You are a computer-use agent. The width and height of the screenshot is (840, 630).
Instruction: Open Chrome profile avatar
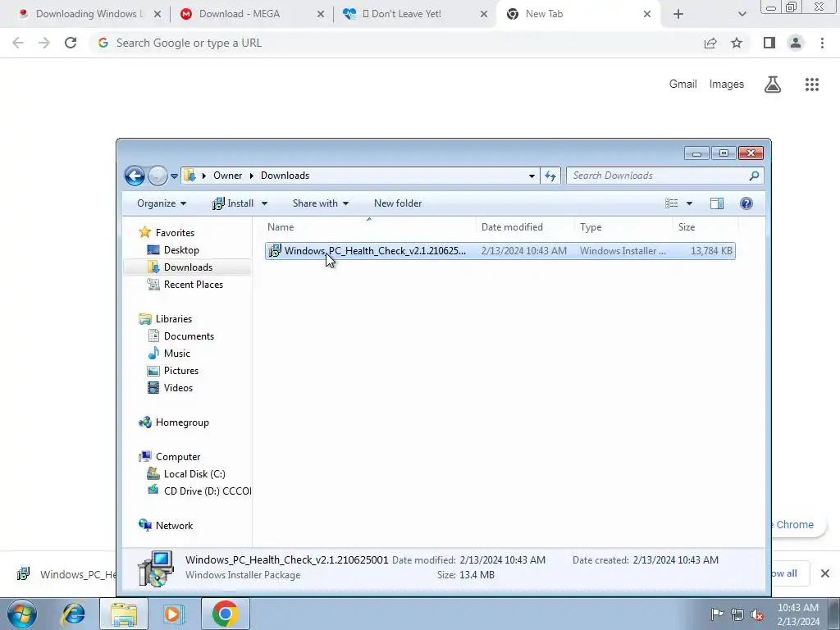click(x=796, y=43)
